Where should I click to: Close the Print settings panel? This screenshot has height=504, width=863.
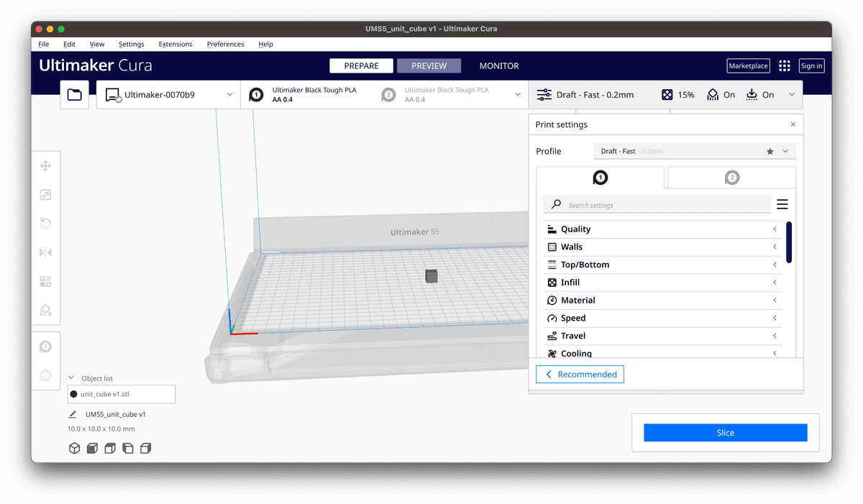pyautogui.click(x=793, y=124)
